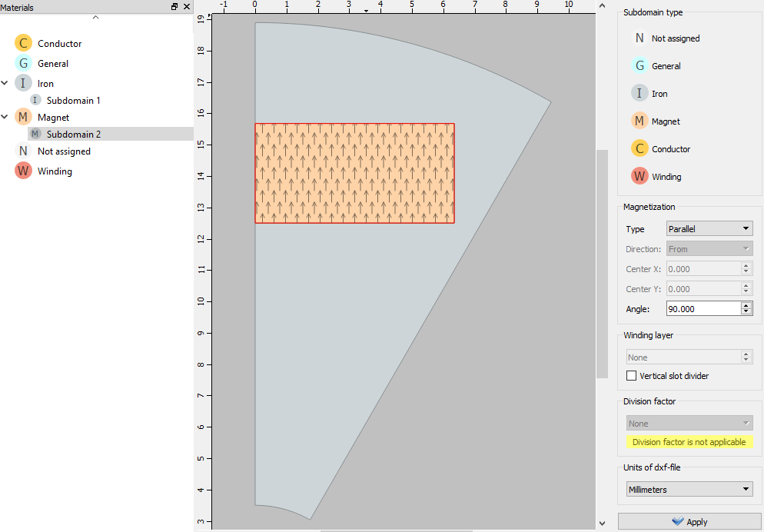This screenshot has width=764, height=532.
Task: Collapse the Iron tree node
Action: click(x=5, y=83)
